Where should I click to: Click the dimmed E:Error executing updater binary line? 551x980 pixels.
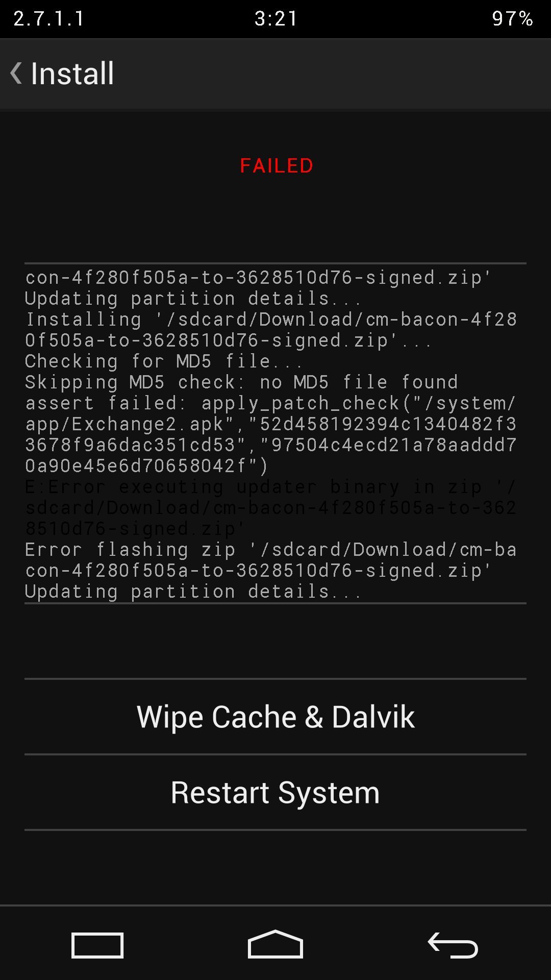(270, 487)
